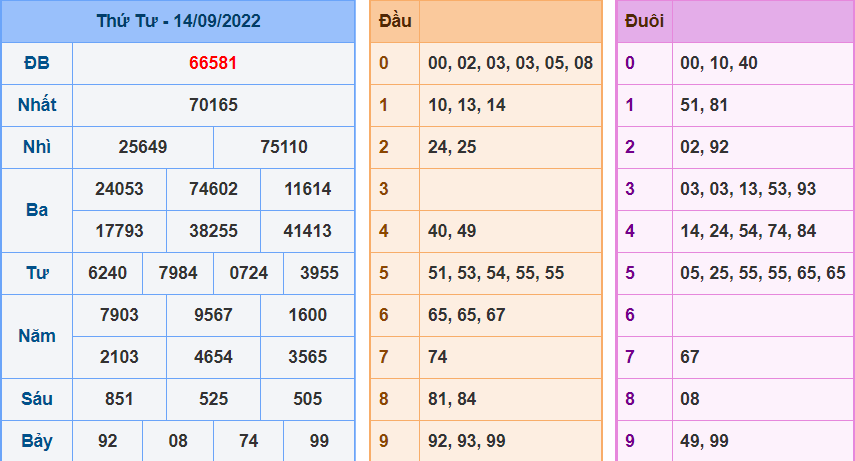Select Đầu values 65, 65, 67
Viewport: 855px width, 461px height.
click(467, 315)
